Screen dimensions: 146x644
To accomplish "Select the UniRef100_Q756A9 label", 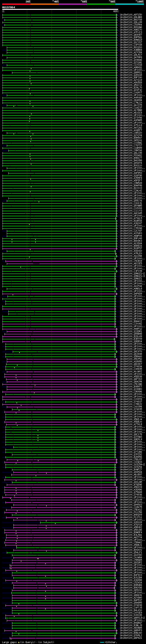I will [x=131, y=492].
